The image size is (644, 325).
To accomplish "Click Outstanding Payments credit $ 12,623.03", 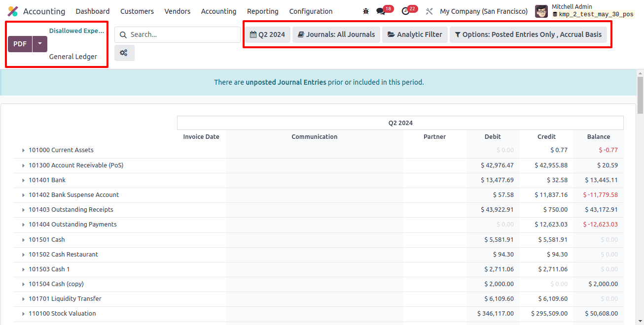I will click(x=551, y=225).
